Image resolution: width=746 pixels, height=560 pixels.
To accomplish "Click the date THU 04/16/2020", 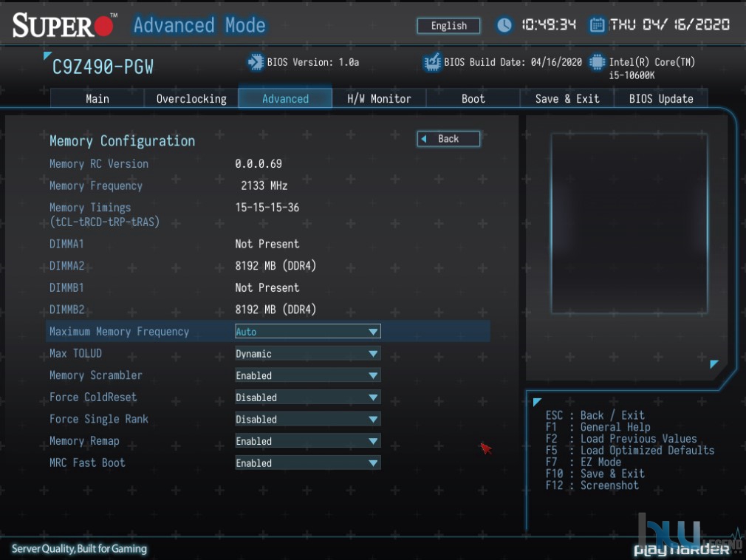I will 669,24.
